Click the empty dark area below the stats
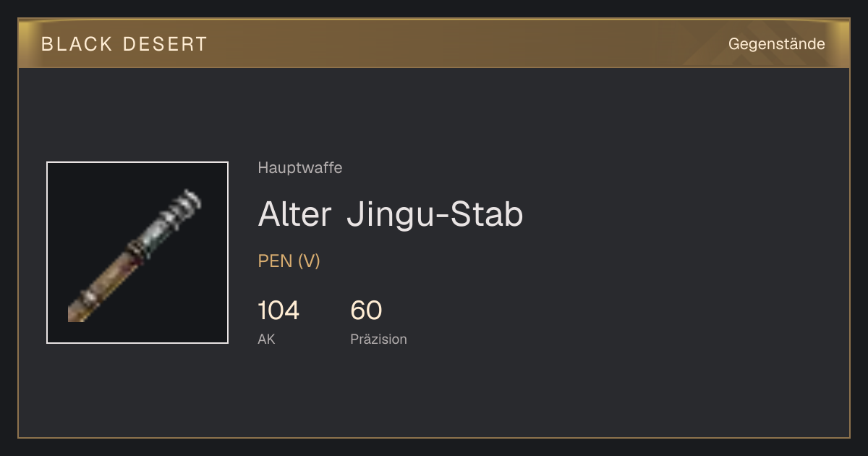 434,394
